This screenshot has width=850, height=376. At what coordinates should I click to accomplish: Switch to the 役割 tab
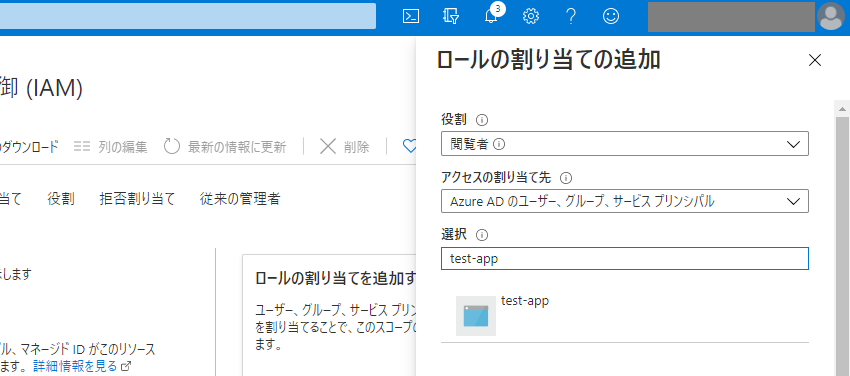tap(61, 199)
